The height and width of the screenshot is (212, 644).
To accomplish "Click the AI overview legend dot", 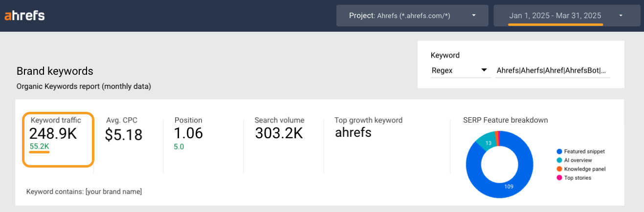I will coord(559,160).
